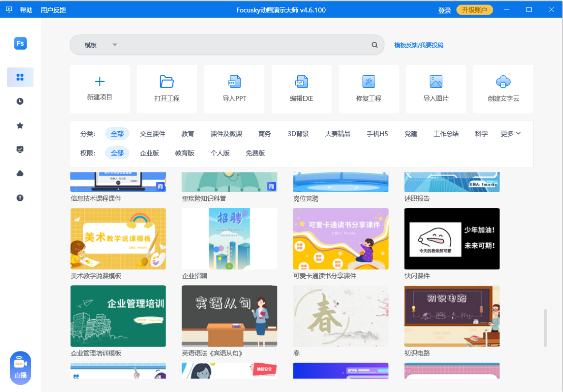Filter by 党建 category
The image size is (563, 392).
point(411,134)
